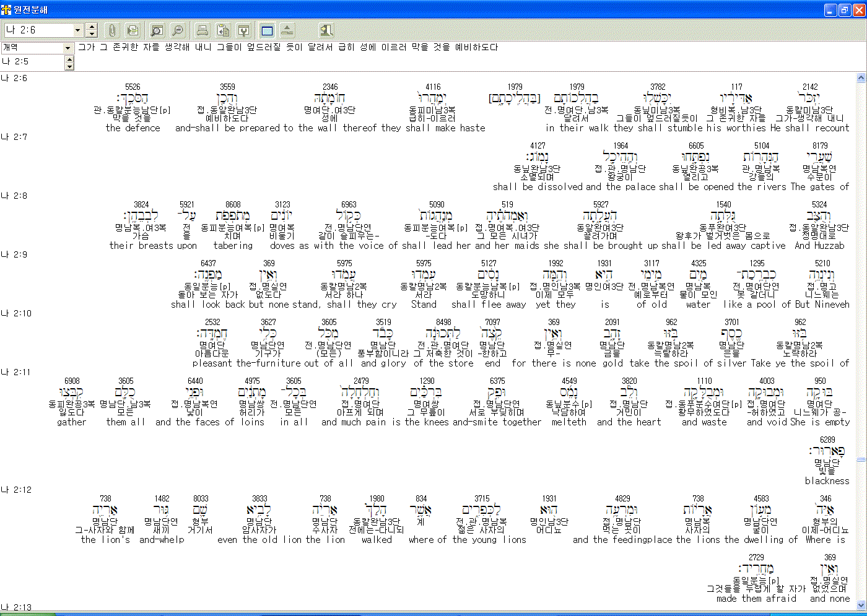Click the gloss 'and-whelp'
The height and width of the screenshot is (616, 867).
tap(162, 540)
